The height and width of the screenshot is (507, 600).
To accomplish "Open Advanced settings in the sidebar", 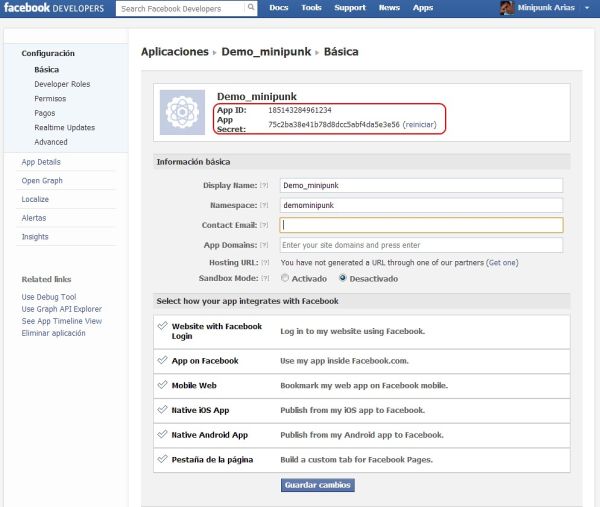I will tap(51, 142).
